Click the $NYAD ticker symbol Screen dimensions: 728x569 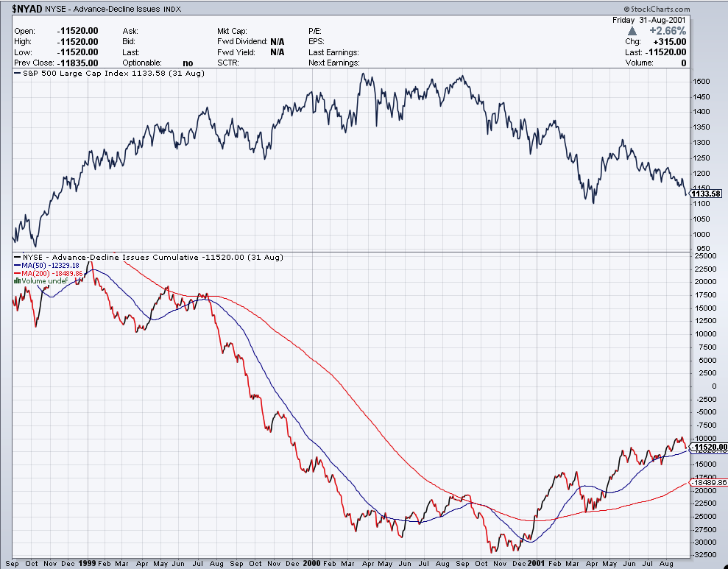pyautogui.click(x=26, y=9)
